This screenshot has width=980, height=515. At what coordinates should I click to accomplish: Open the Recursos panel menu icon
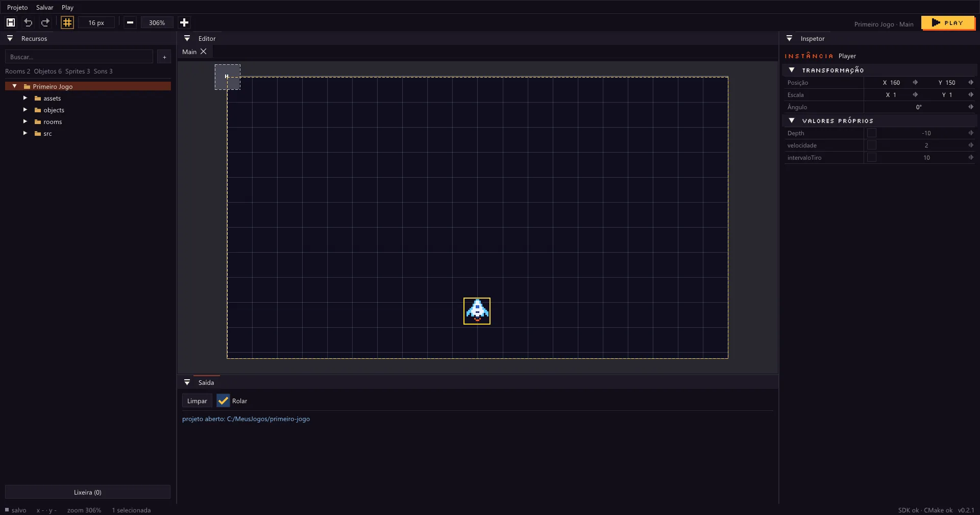click(10, 38)
